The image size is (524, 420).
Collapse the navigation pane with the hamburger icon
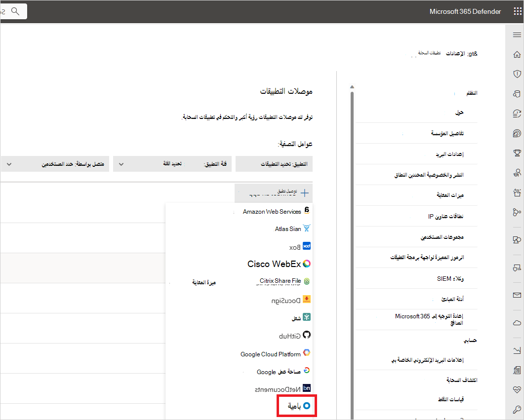click(x=517, y=35)
